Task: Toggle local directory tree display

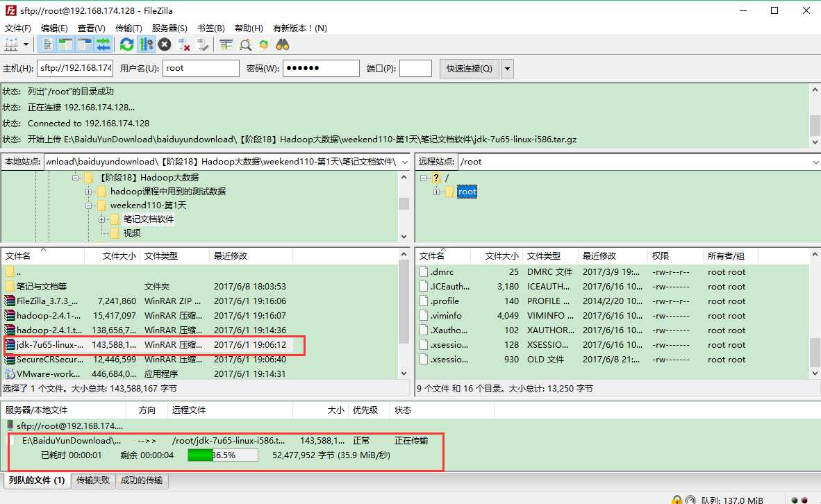Action: tap(65, 44)
